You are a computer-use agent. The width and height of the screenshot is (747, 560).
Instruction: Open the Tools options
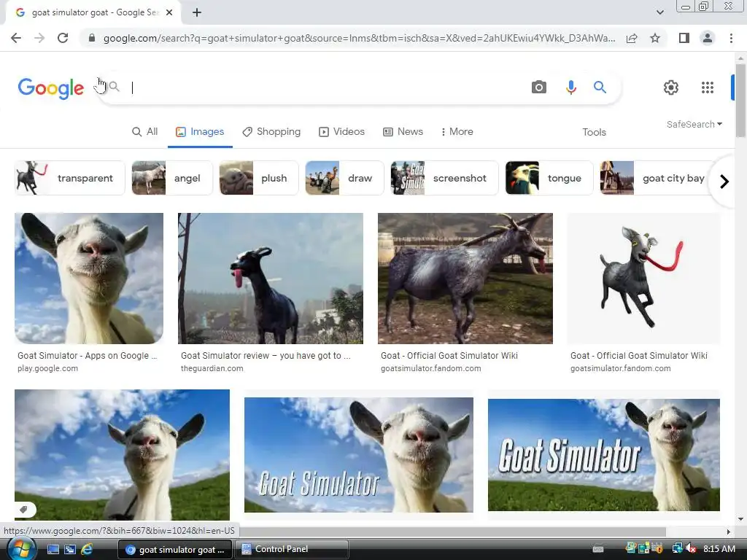click(x=594, y=133)
